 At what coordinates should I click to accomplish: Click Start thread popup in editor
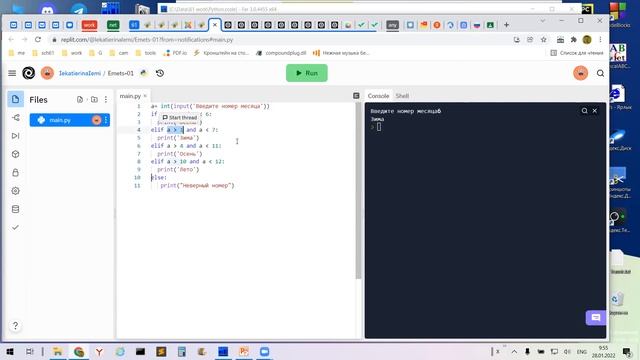tap(180, 118)
